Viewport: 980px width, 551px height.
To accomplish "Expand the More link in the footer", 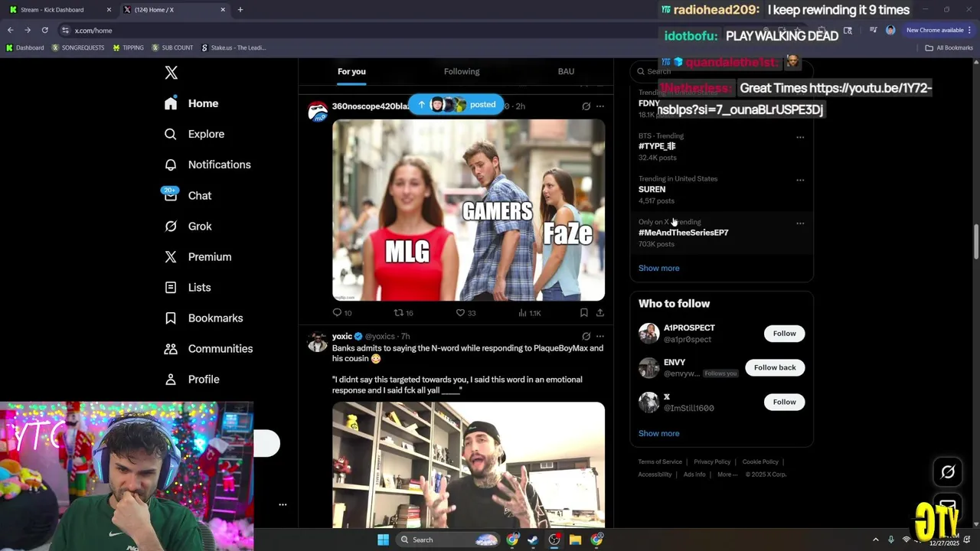I will point(727,474).
